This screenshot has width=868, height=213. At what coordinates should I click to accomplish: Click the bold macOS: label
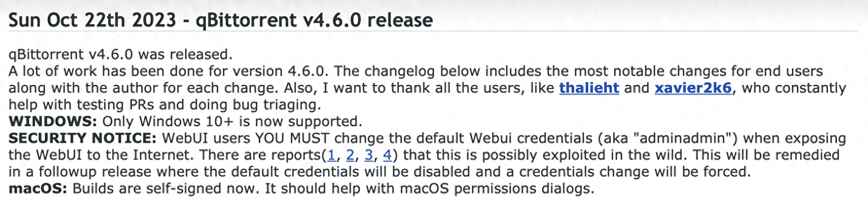(38, 189)
